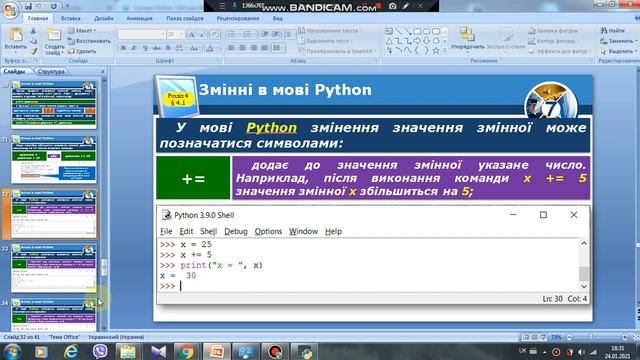Click the line spacing icon
This screenshot has height=360, width=640.
point(289,35)
